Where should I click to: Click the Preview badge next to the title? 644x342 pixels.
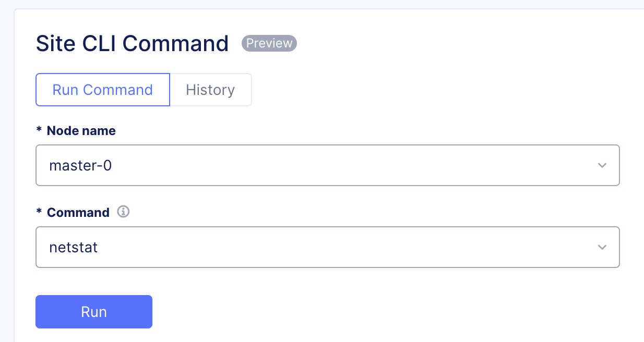pyautogui.click(x=269, y=43)
